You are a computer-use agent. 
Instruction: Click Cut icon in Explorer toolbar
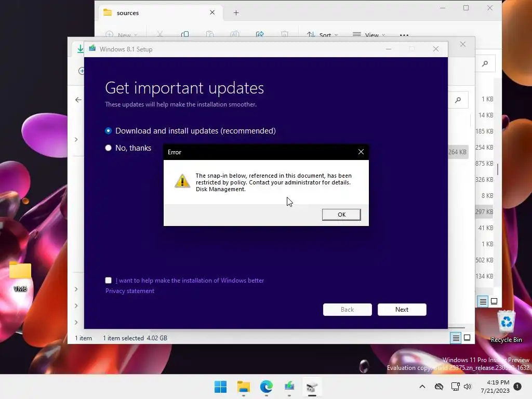tap(160, 34)
